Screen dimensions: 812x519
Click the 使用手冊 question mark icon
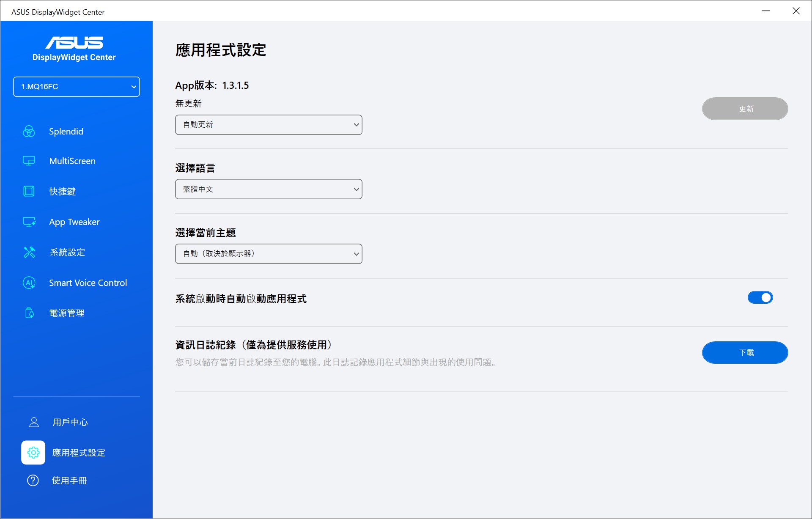[33, 481]
